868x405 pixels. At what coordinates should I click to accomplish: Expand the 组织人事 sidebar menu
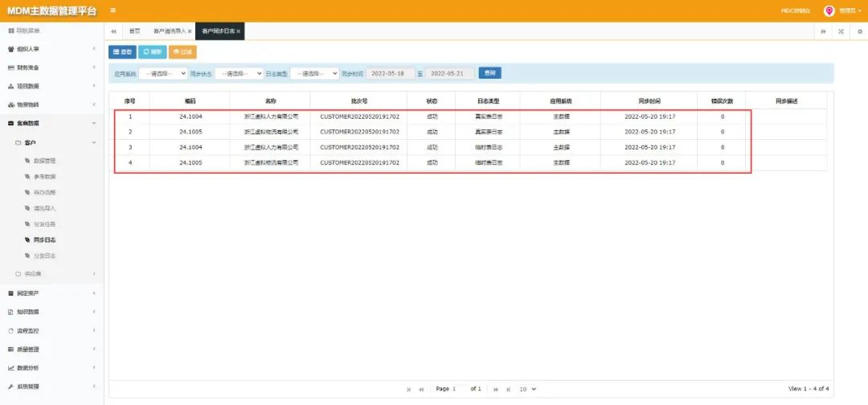click(x=52, y=49)
